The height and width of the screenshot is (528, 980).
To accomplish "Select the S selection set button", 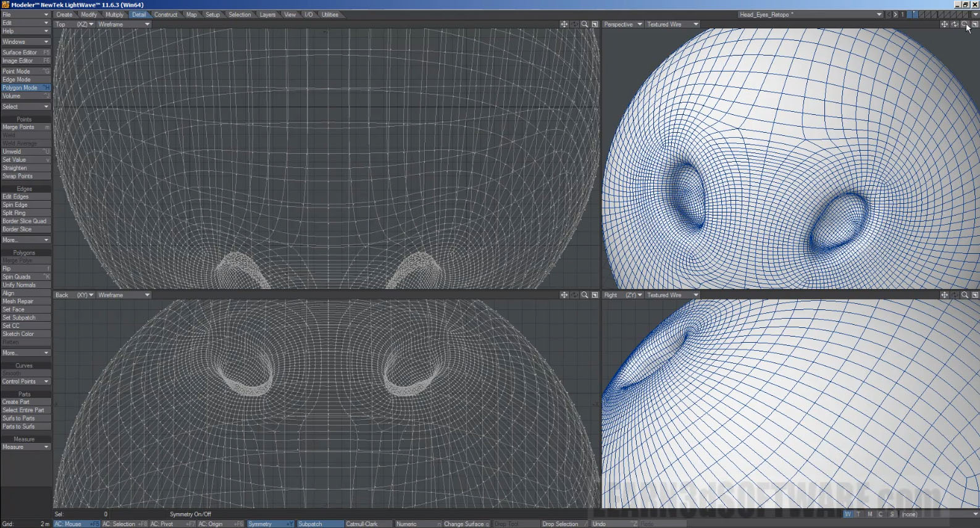I will click(x=892, y=514).
